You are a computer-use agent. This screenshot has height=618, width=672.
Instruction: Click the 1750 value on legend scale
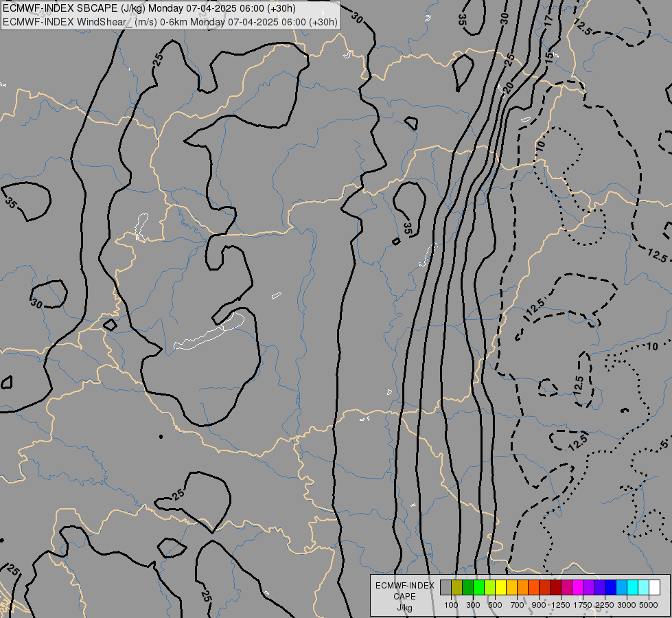coord(583,605)
